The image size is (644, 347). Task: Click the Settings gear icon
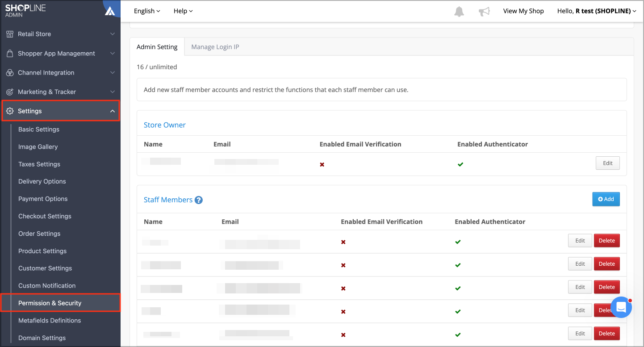click(10, 111)
